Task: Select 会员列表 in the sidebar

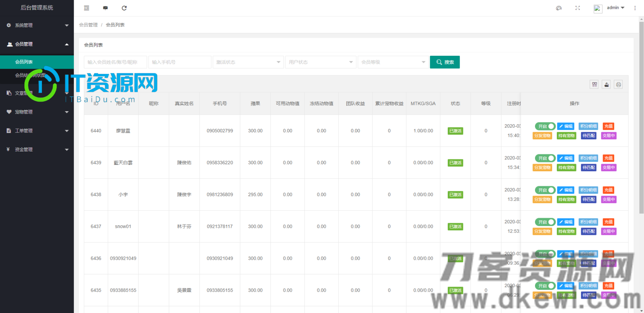Action: click(37, 62)
